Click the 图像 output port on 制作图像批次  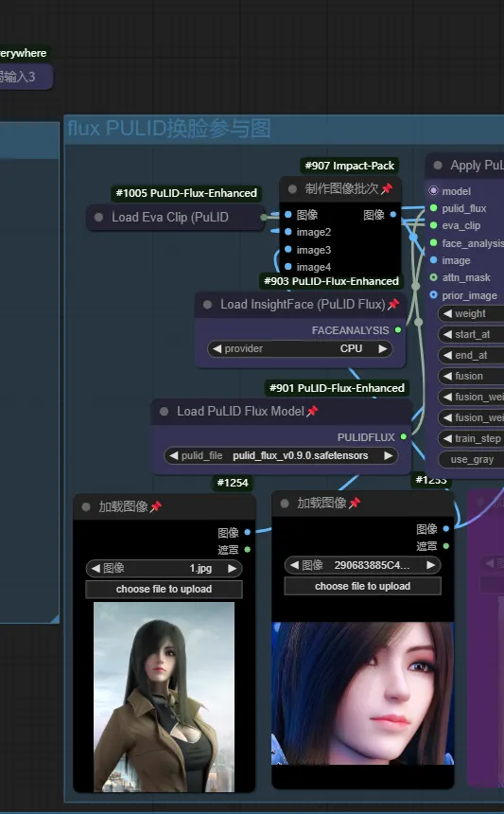(x=393, y=214)
